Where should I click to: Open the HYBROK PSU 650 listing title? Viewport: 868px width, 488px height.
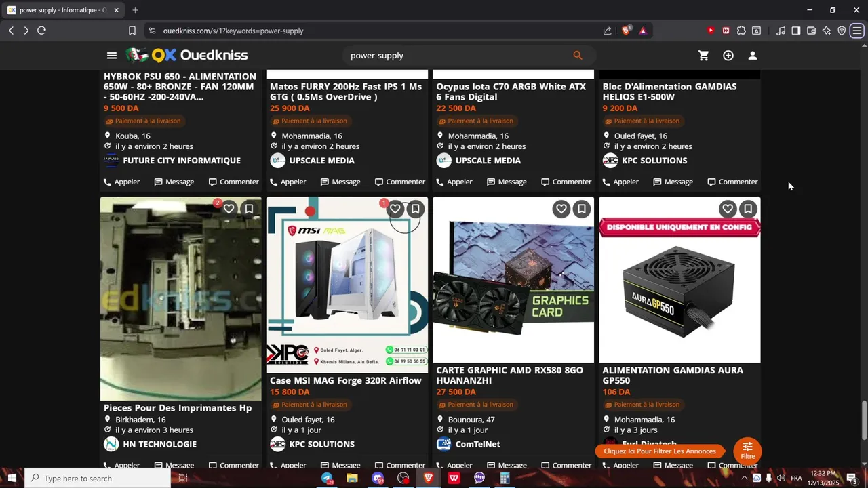click(180, 87)
